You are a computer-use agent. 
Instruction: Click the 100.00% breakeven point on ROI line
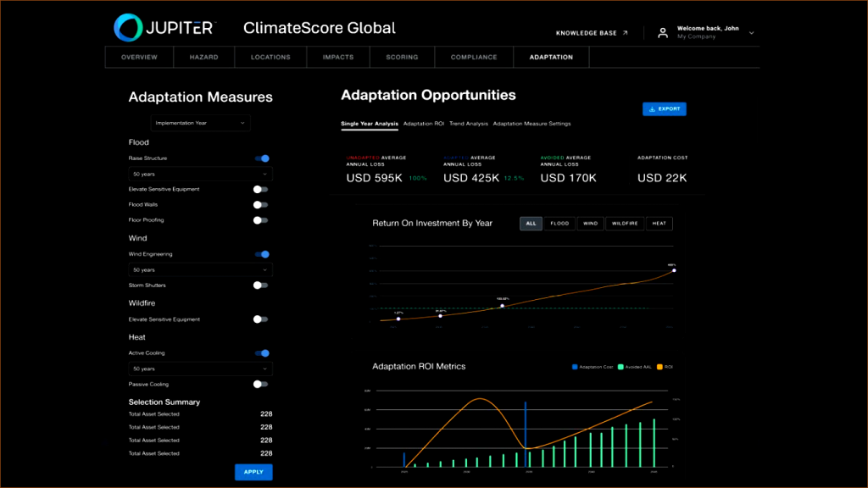pos(503,305)
